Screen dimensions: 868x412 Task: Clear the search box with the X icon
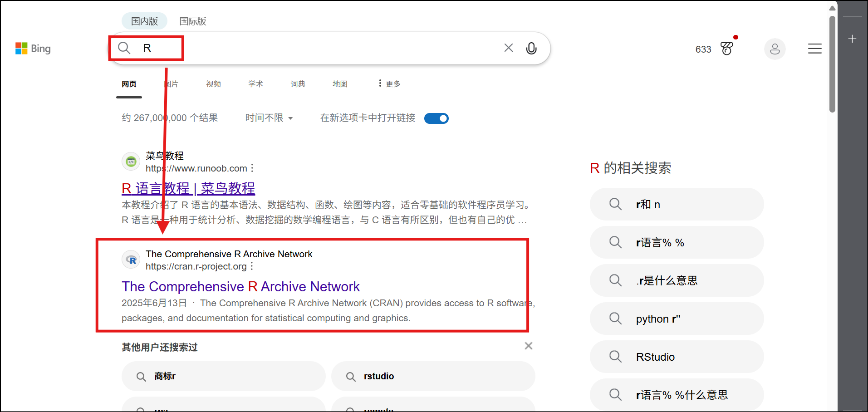pyautogui.click(x=509, y=48)
